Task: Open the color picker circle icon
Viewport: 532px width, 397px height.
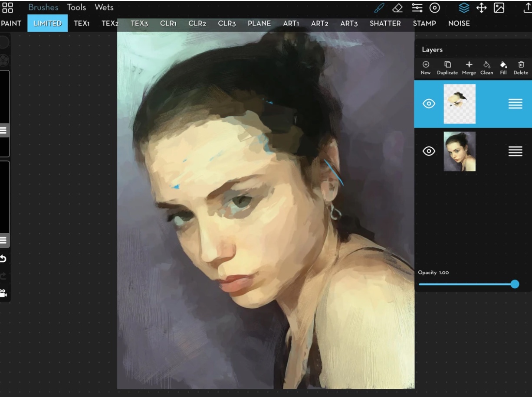Action: 434,8
